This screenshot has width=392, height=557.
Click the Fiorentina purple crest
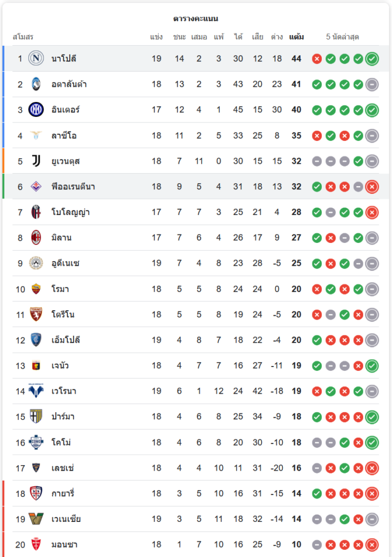click(x=36, y=187)
